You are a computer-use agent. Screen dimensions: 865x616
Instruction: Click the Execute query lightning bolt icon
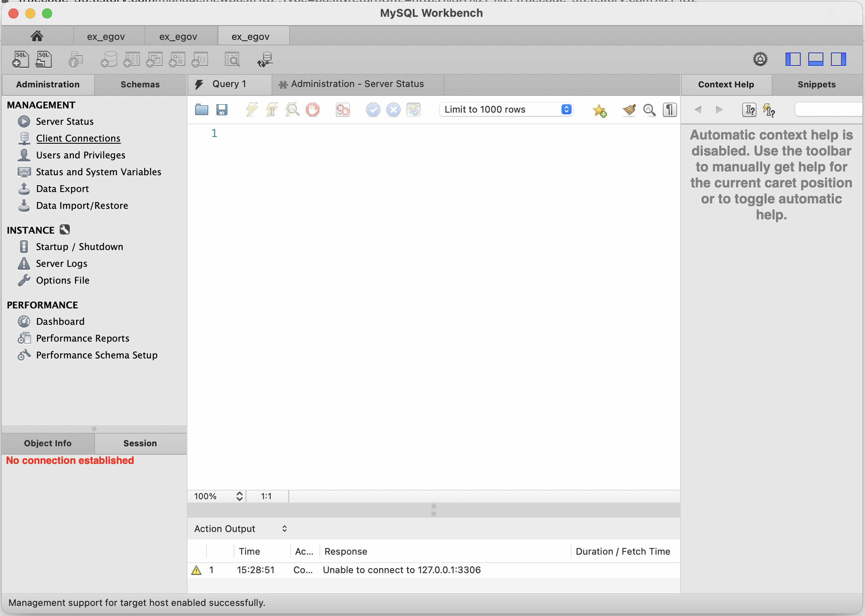251,110
